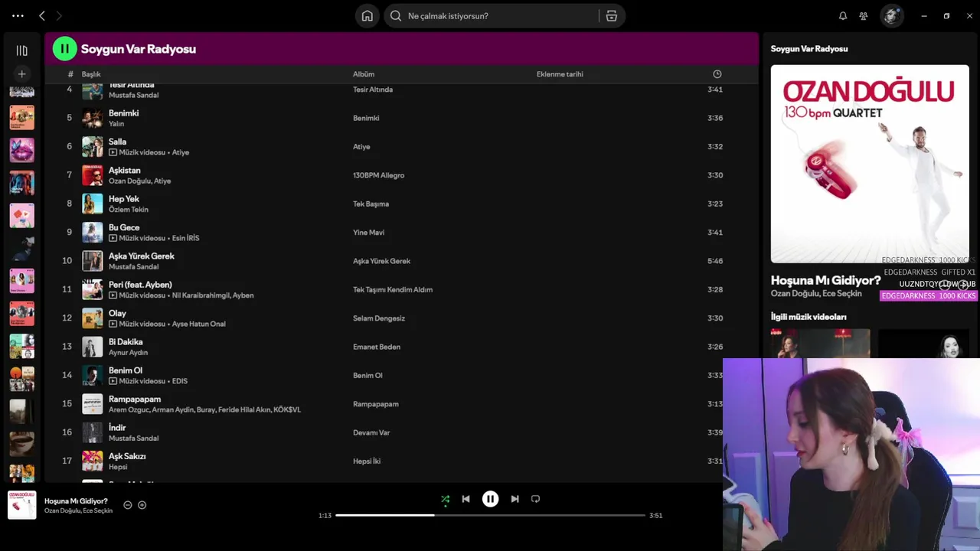Open album Hepsi İki
The image size is (980, 551).
coord(367,461)
